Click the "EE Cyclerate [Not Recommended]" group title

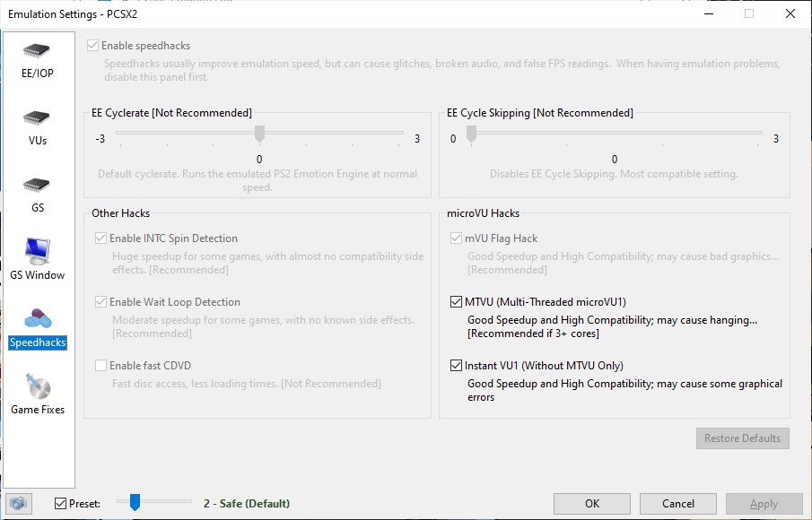[x=171, y=113]
